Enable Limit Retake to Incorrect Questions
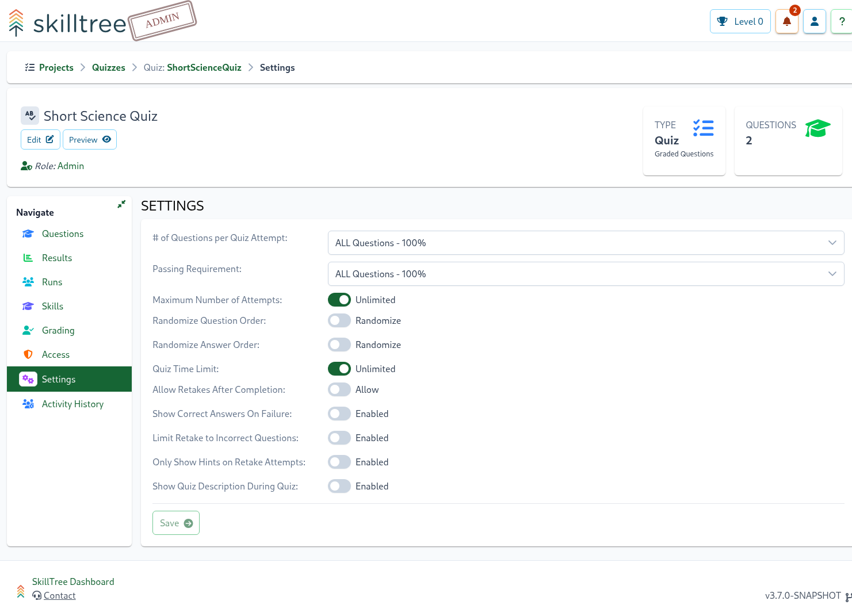Image resolution: width=852 pixels, height=616 pixels. click(339, 438)
